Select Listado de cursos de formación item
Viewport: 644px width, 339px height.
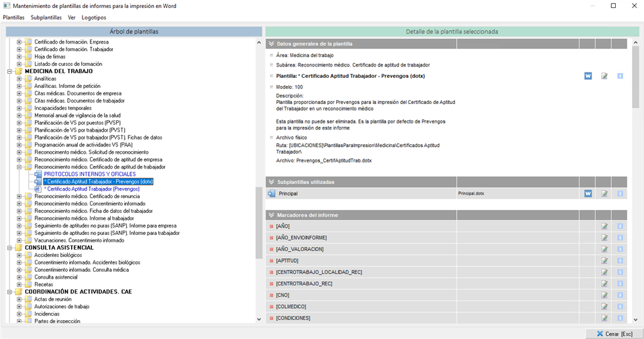pos(68,64)
